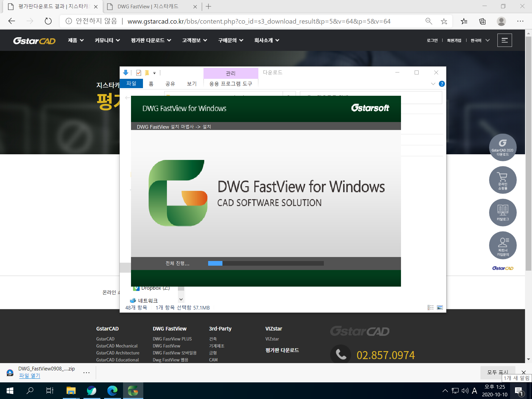
Task: Click the browser address bar URL
Action: click(x=259, y=21)
